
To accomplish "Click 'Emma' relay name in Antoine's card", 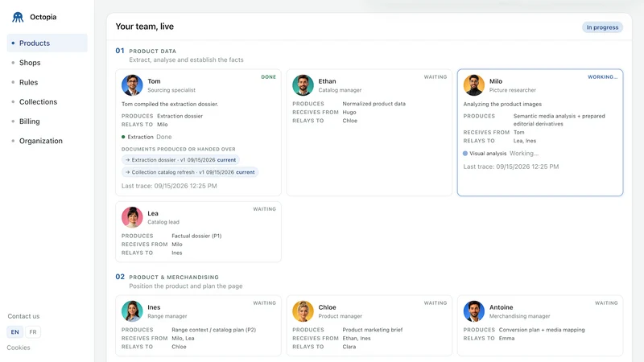I will 506,339.
